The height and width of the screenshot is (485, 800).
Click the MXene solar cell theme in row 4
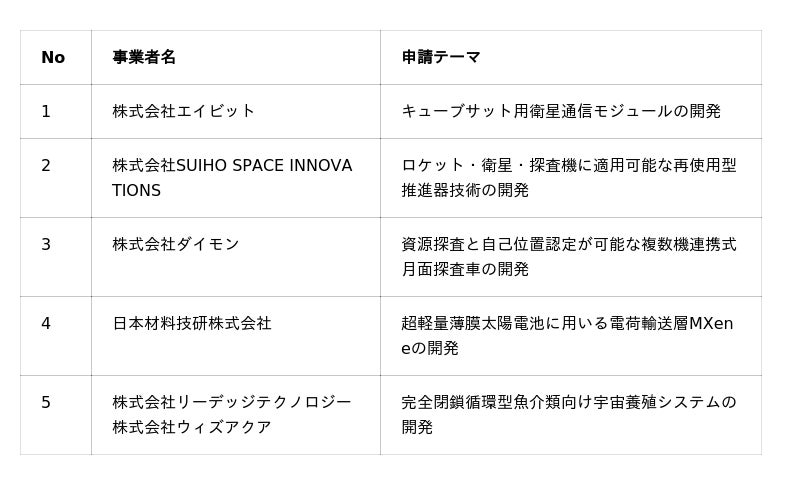(567, 336)
